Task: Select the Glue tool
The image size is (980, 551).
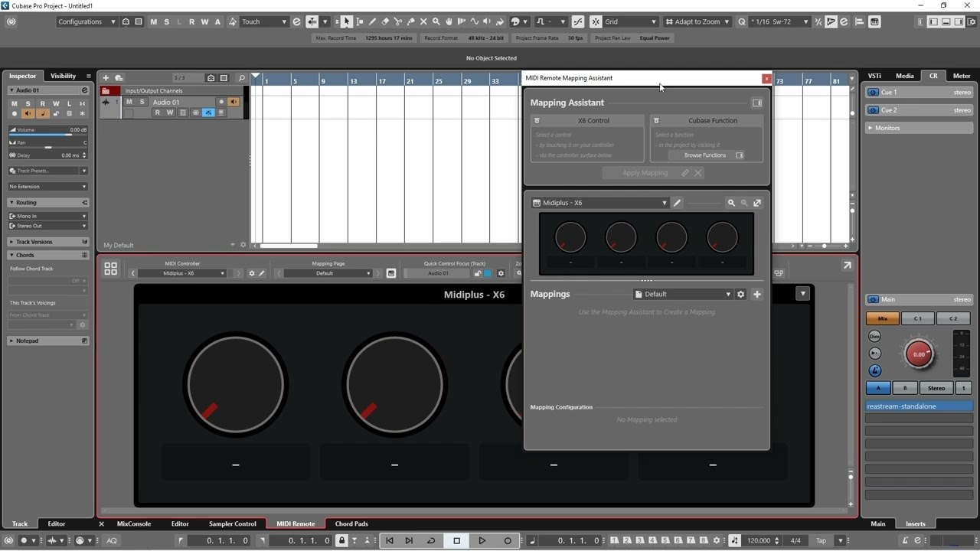Action: click(411, 21)
